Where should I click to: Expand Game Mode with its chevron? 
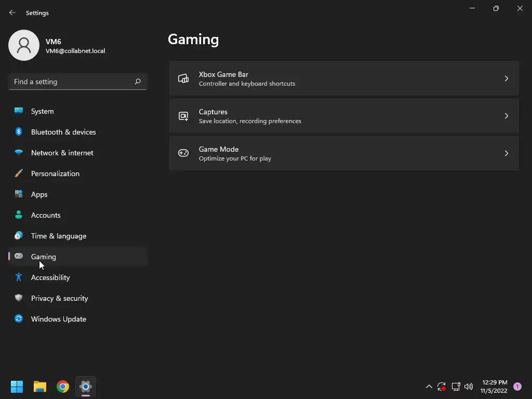tap(506, 153)
